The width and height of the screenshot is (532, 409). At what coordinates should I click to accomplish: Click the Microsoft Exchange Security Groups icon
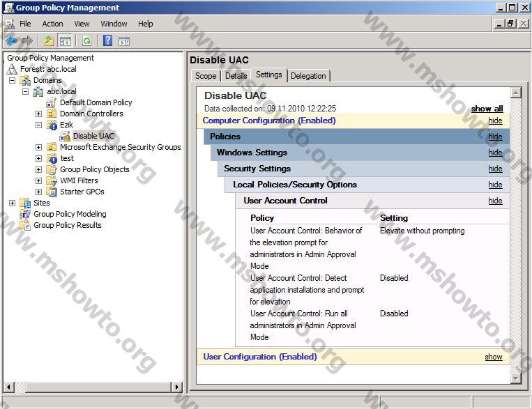pyautogui.click(x=51, y=147)
